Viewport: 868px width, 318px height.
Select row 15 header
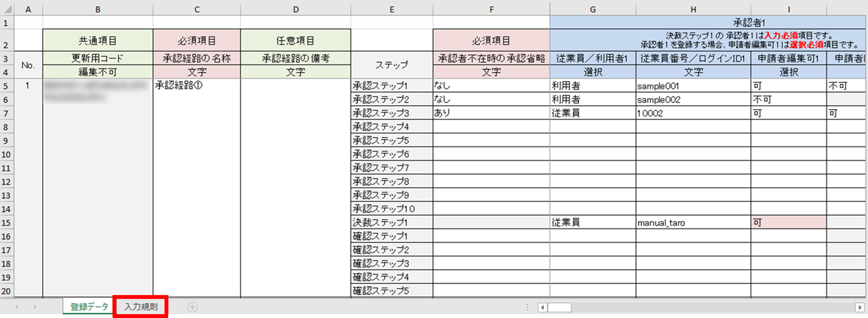tap(7, 222)
